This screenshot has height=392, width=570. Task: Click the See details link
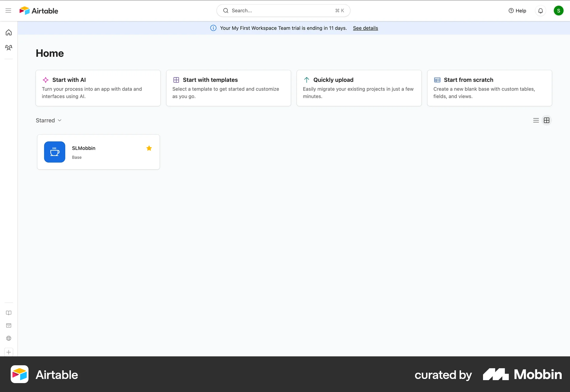click(365, 28)
